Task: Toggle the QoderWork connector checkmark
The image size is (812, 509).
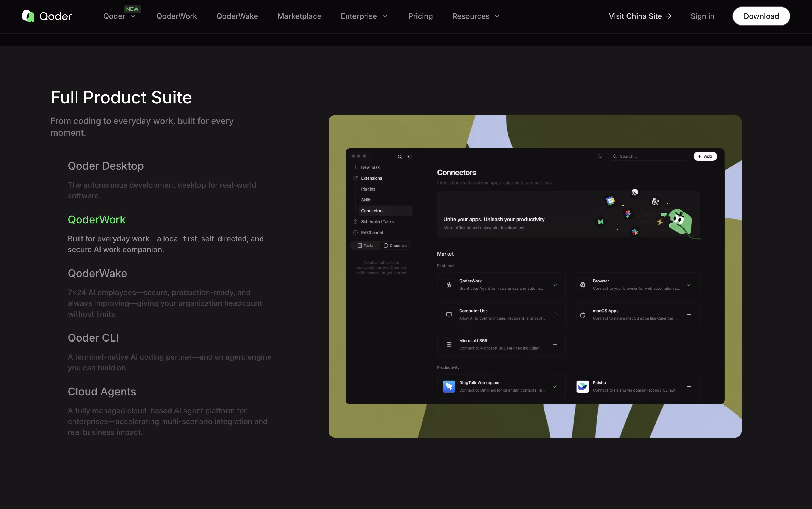Action: (x=555, y=285)
